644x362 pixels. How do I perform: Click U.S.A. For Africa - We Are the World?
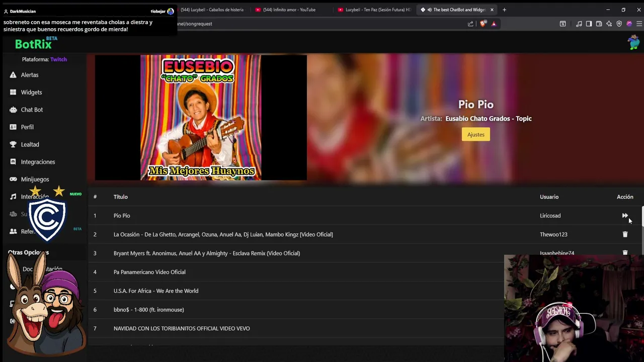pyautogui.click(x=156, y=291)
